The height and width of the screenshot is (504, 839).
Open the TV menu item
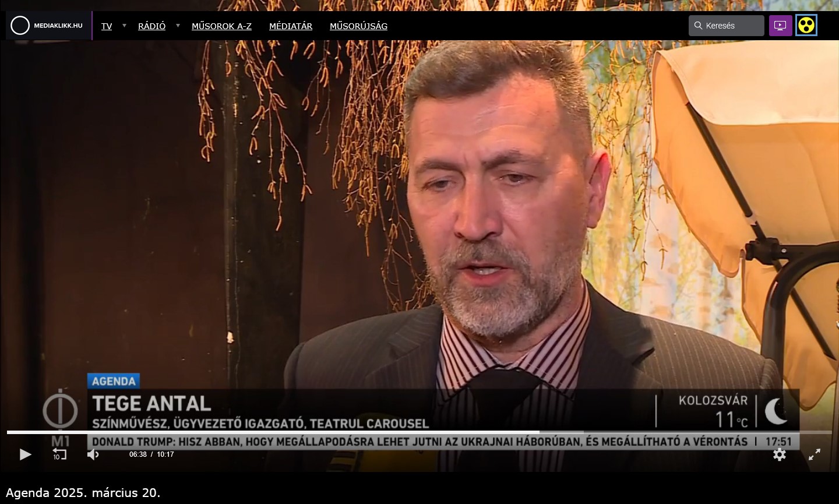tap(107, 26)
